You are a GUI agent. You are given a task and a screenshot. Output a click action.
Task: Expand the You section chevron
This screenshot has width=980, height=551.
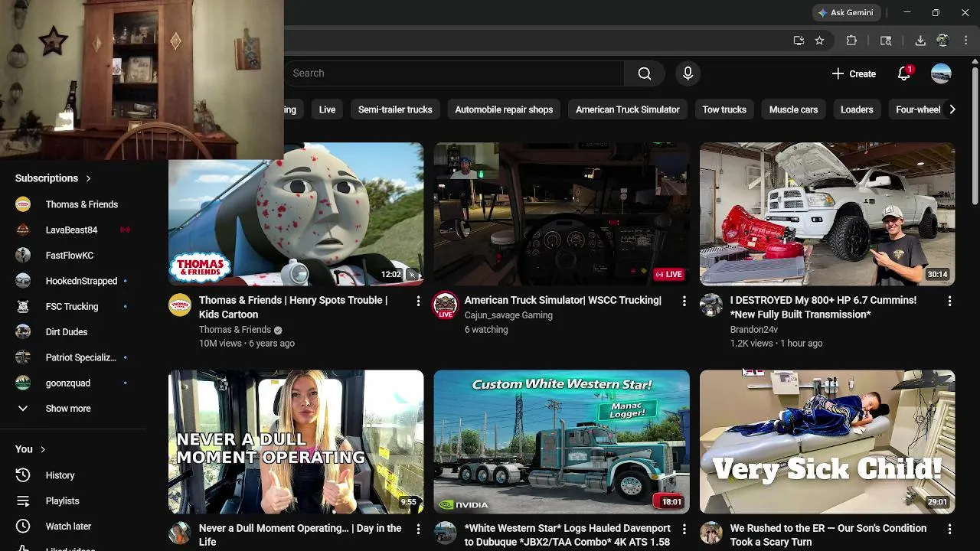click(x=43, y=449)
